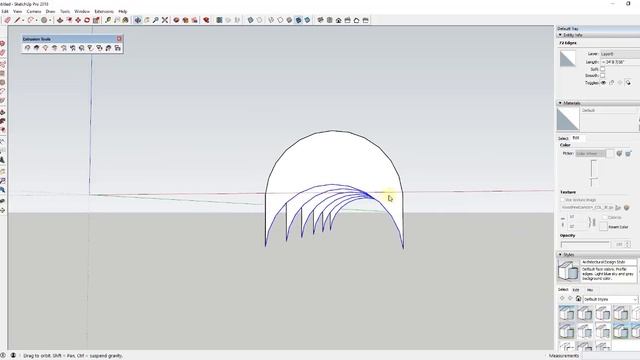Open the Help menu
This screenshot has width=640, height=360.
click(122, 11)
